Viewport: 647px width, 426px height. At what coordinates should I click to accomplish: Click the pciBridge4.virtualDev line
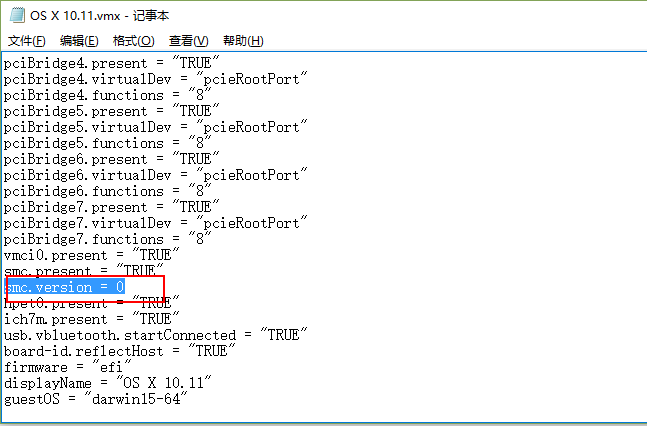coord(156,79)
